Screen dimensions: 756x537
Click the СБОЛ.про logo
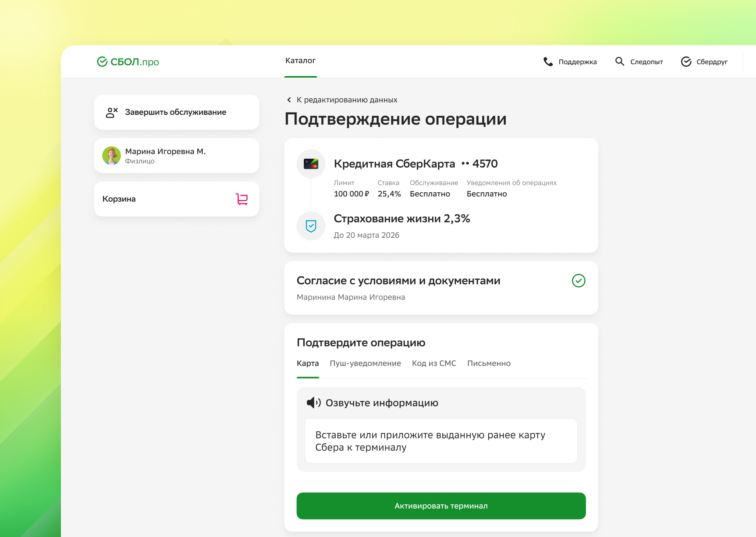point(128,61)
